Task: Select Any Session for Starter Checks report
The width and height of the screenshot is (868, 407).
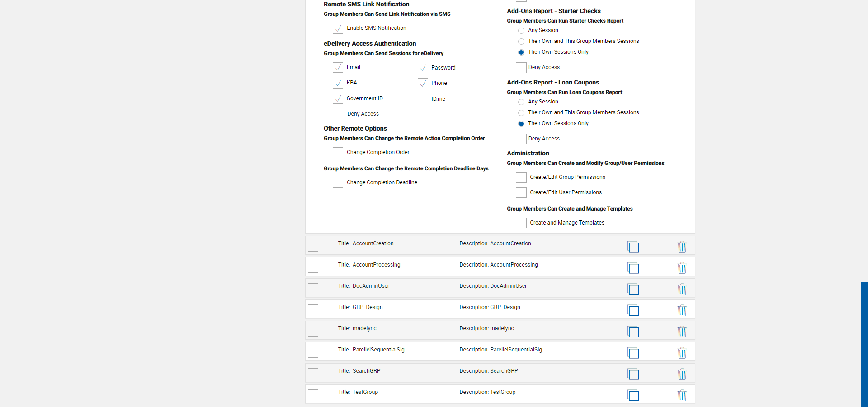Action: (x=521, y=31)
